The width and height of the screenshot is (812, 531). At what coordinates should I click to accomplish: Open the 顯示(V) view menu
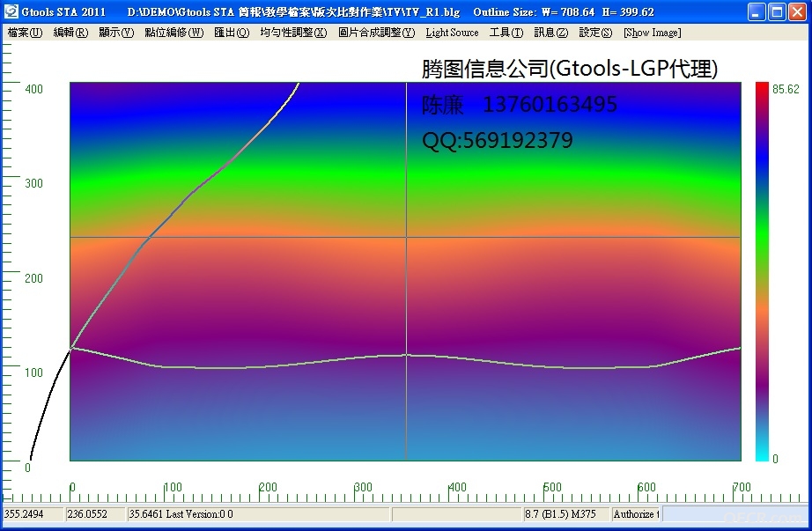coord(116,33)
